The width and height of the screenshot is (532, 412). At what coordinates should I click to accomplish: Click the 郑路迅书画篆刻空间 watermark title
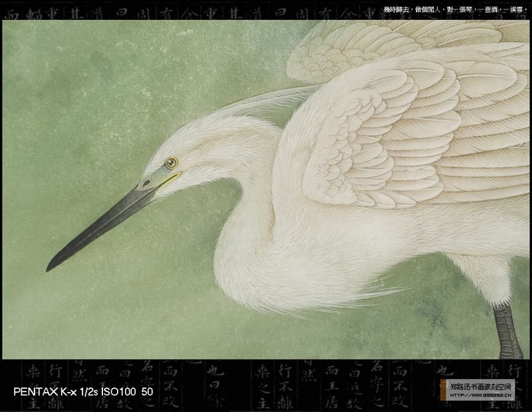[481, 386]
